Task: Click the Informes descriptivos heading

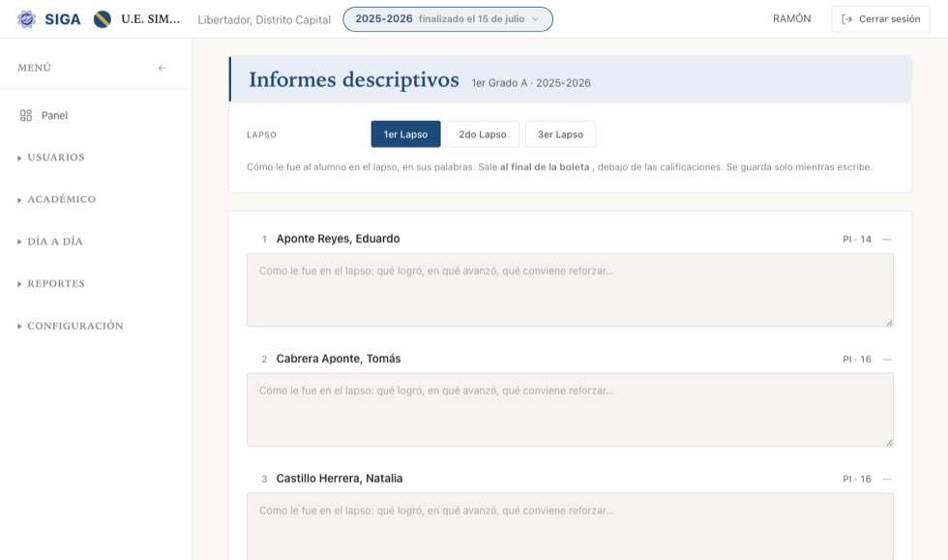Action: [354, 80]
